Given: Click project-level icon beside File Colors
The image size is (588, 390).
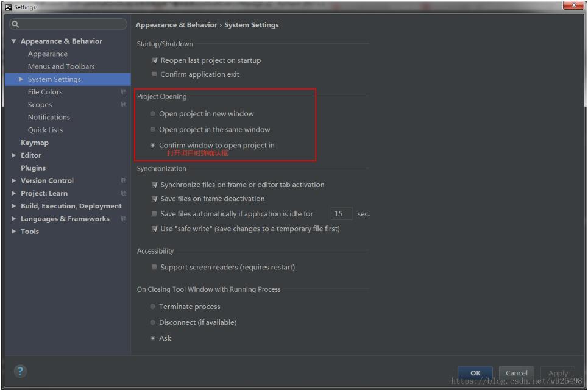Looking at the screenshot, I should (x=124, y=92).
